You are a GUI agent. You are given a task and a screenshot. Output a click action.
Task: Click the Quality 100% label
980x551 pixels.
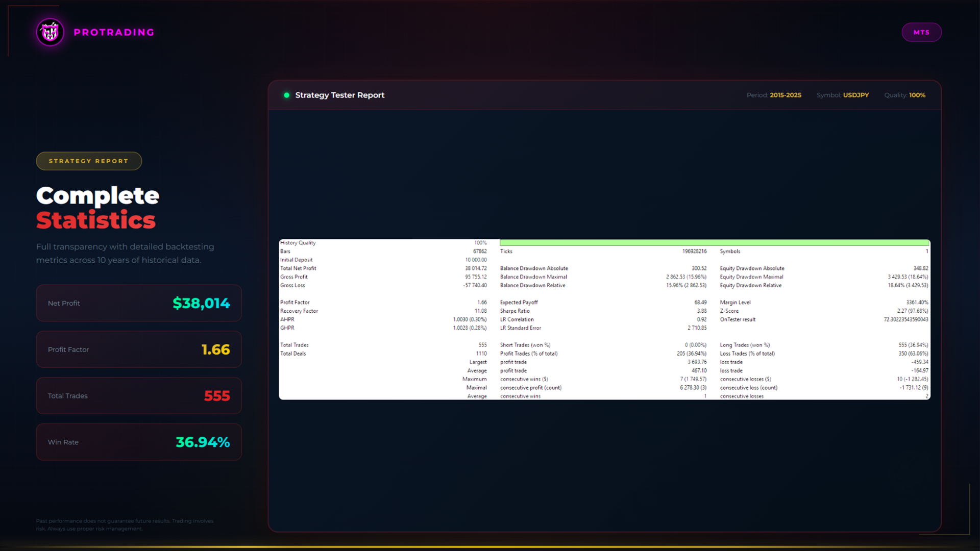(x=904, y=95)
